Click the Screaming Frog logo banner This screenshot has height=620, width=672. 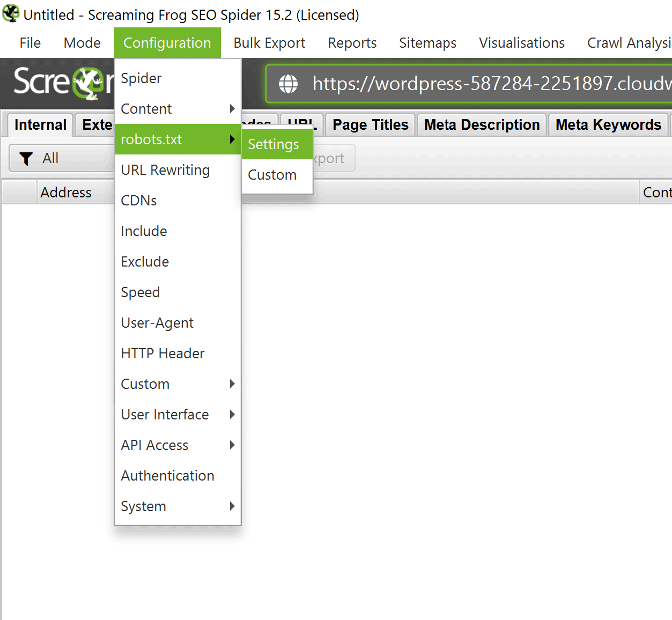click(x=63, y=83)
